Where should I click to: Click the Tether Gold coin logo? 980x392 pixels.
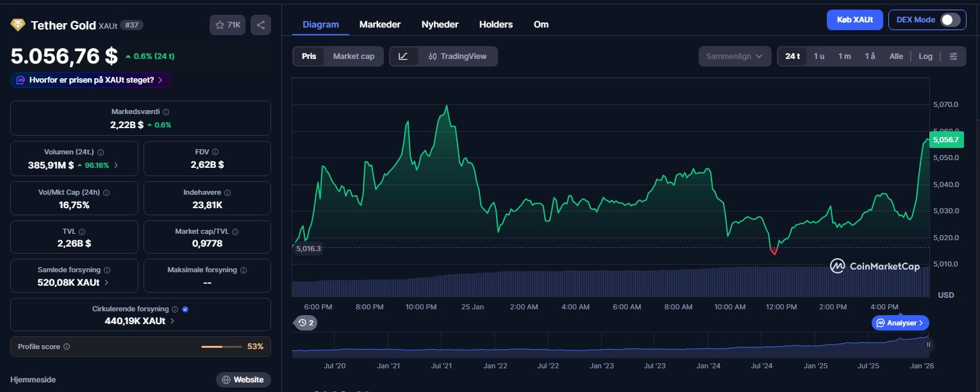pos(17,25)
